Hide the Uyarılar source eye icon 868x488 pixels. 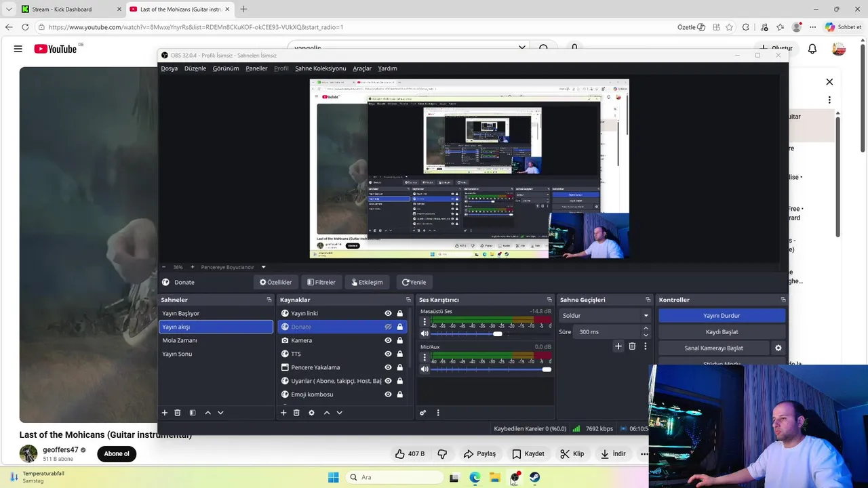(388, 381)
